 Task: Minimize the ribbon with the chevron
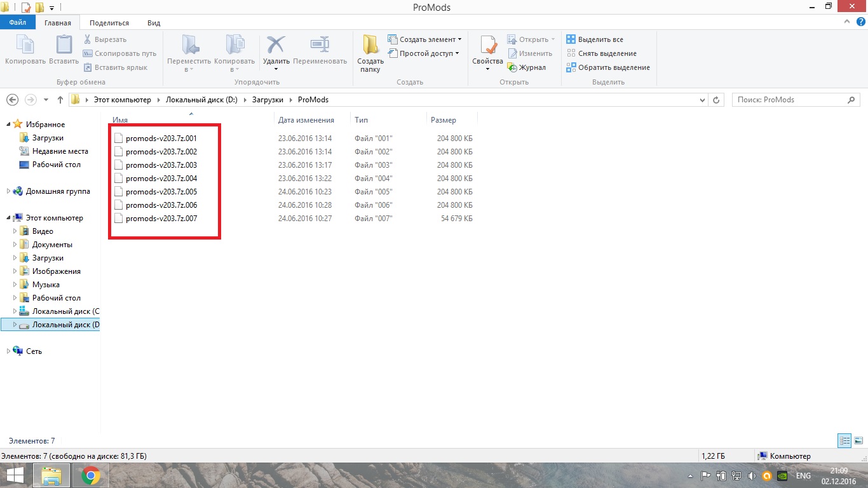[x=846, y=22]
